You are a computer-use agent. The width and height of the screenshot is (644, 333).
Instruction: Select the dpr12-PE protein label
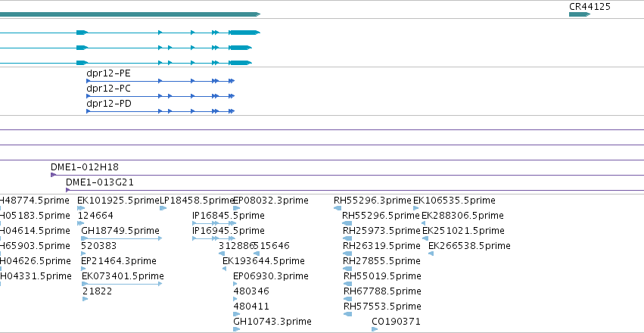click(x=108, y=73)
